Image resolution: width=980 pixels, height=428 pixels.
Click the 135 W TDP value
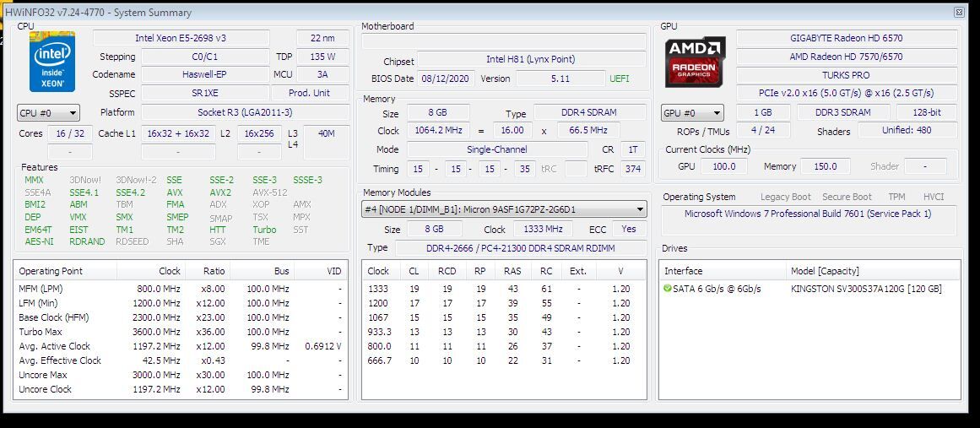pos(322,57)
